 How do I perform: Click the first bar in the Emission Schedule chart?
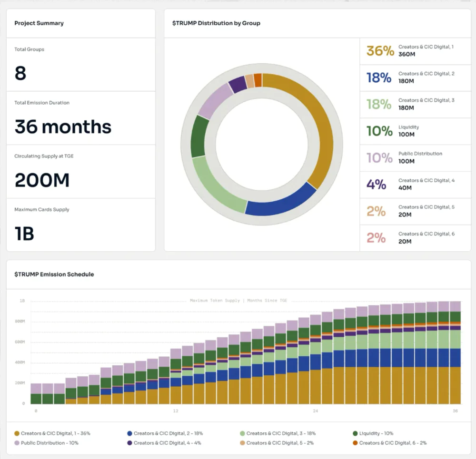pyautogui.click(x=36, y=394)
